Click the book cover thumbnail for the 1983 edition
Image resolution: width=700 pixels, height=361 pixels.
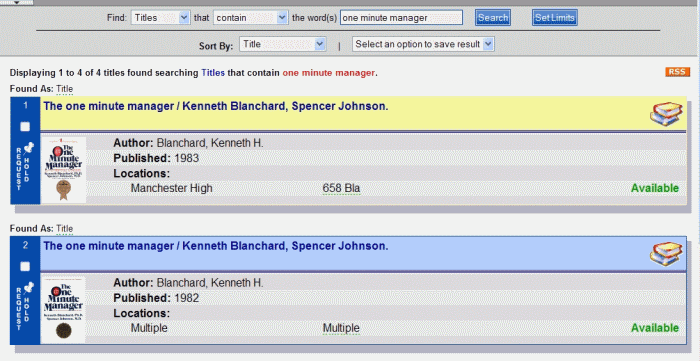click(63, 170)
